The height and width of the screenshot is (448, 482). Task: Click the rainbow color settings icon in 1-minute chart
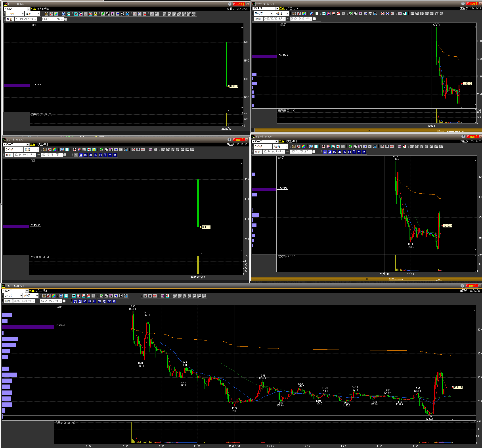[x=54, y=296]
